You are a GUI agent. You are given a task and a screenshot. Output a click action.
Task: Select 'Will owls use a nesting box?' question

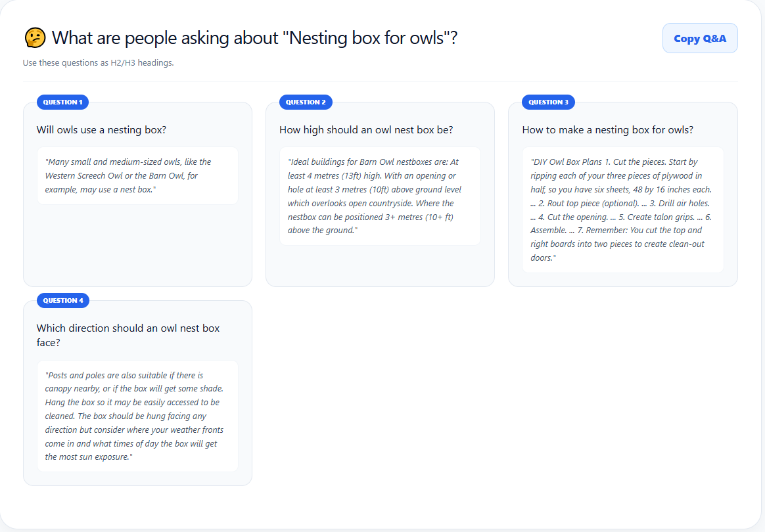pyautogui.click(x=101, y=129)
